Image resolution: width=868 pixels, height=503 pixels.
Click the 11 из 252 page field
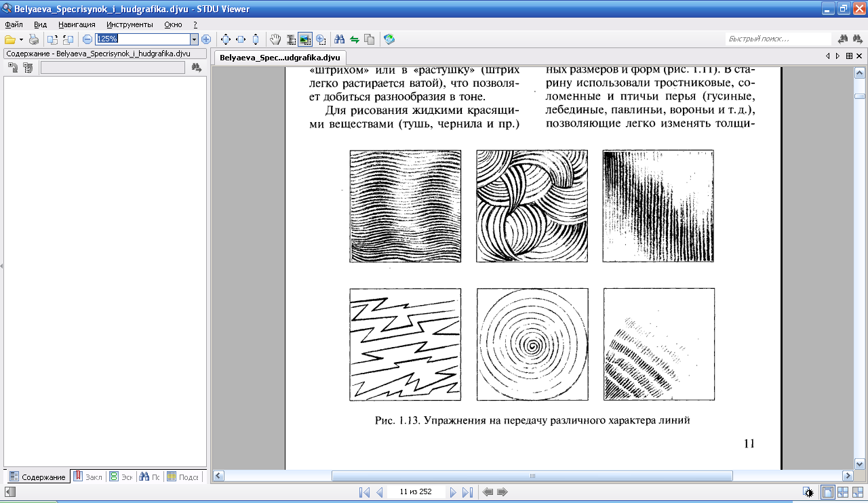point(416,492)
